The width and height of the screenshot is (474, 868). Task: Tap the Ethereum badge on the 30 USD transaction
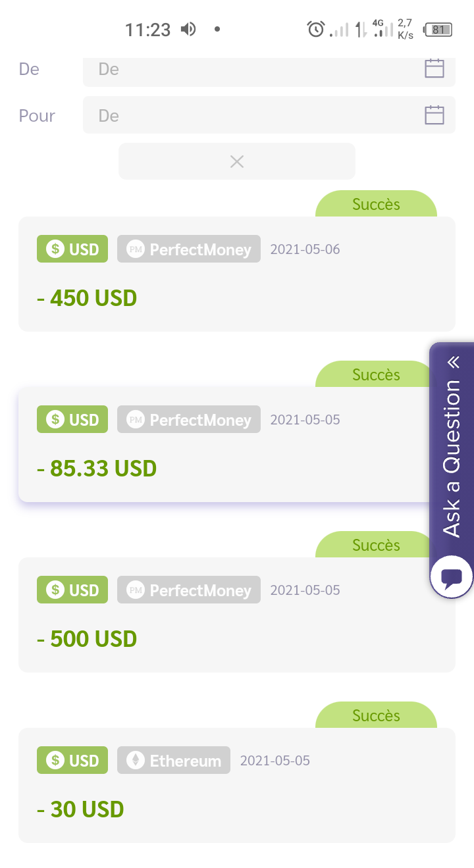click(174, 761)
